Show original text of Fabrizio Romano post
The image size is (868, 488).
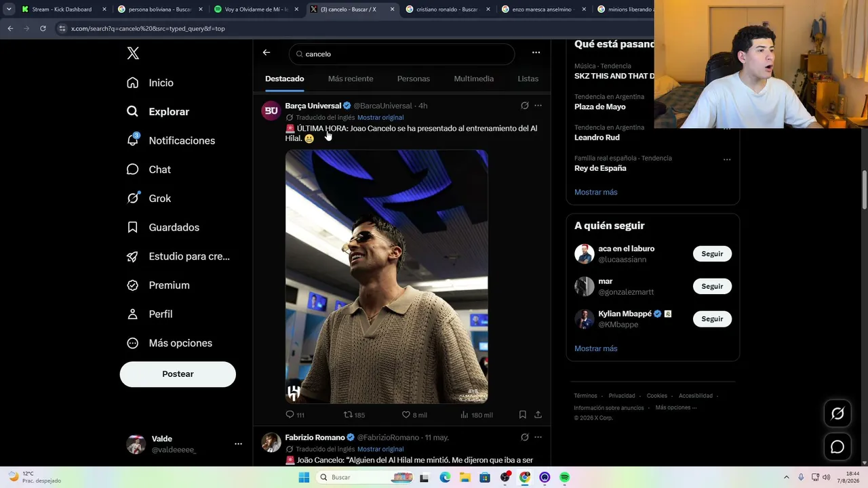(380, 449)
